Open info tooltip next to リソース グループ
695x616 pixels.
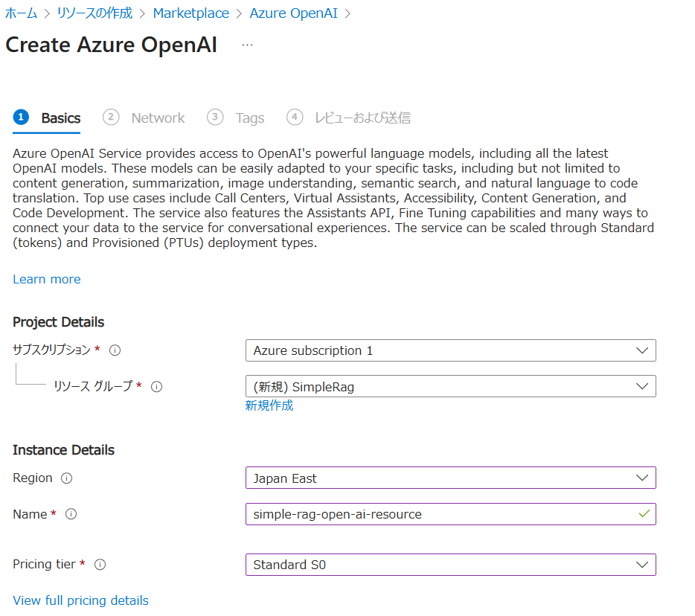(x=156, y=387)
